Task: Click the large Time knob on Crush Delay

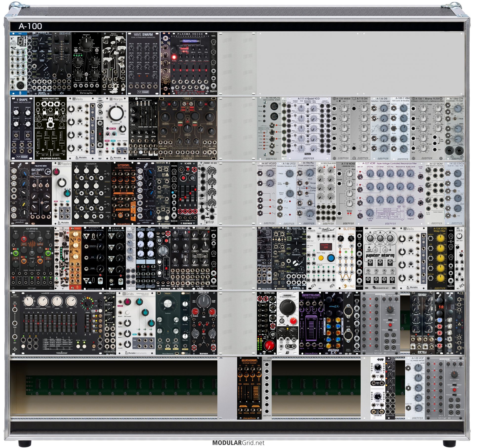Action: (204, 301)
